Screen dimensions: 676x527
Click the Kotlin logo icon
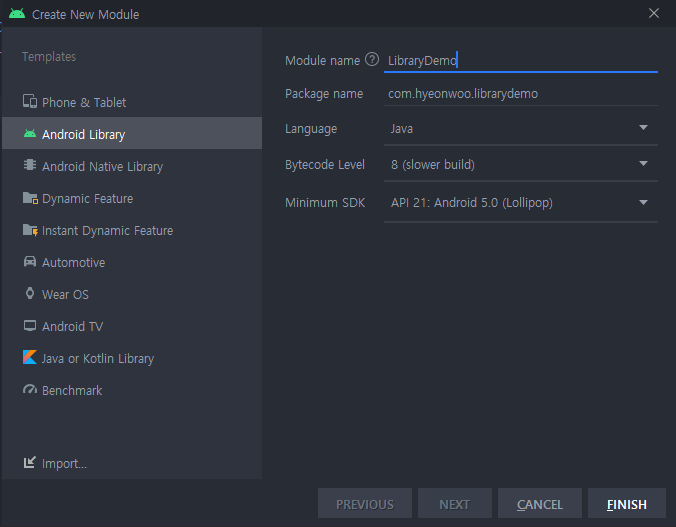(30, 358)
